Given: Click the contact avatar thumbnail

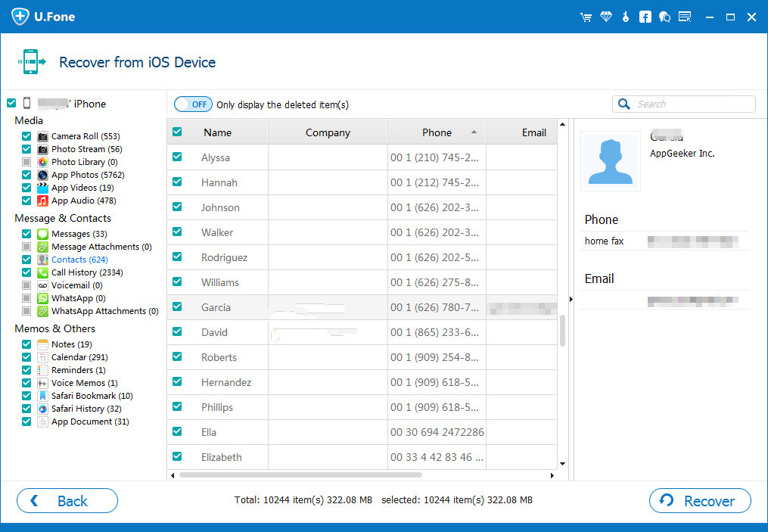Looking at the screenshot, I should pyautogui.click(x=611, y=161).
